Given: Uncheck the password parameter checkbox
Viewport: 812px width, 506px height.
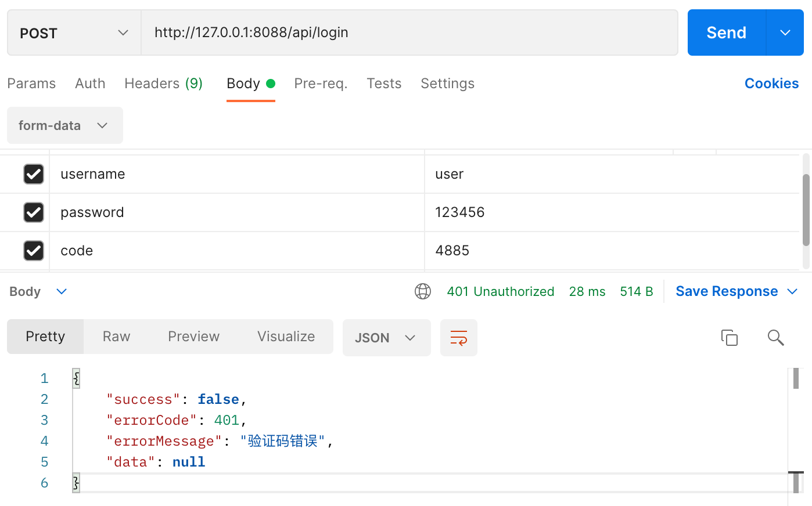Looking at the screenshot, I should (x=34, y=212).
